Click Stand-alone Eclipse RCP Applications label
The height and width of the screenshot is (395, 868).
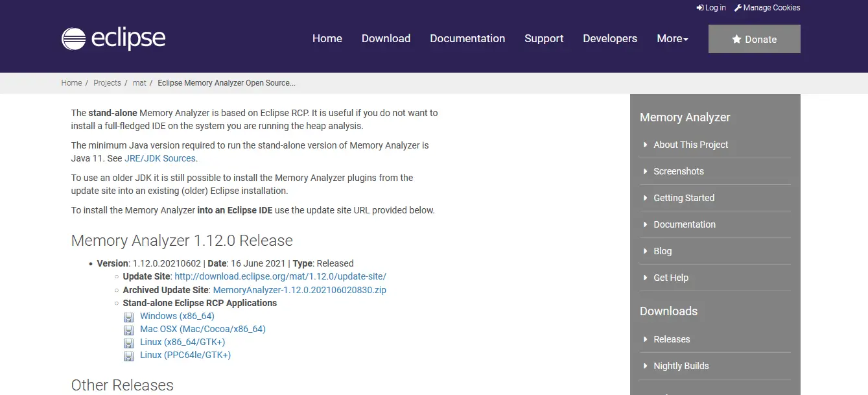pos(200,303)
